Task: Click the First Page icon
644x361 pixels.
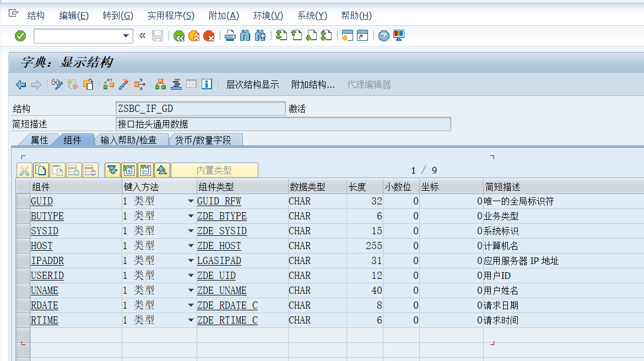Action: 282,36
